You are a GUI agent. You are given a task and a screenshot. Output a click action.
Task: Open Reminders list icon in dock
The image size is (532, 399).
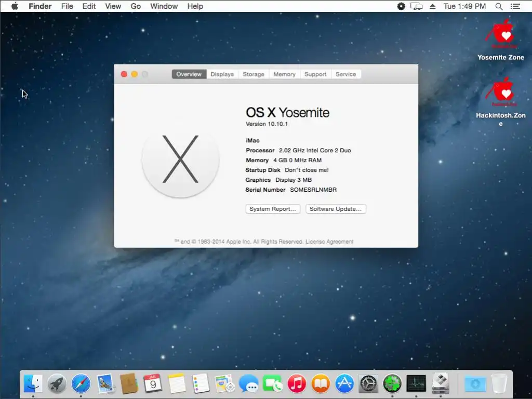pyautogui.click(x=201, y=383)
